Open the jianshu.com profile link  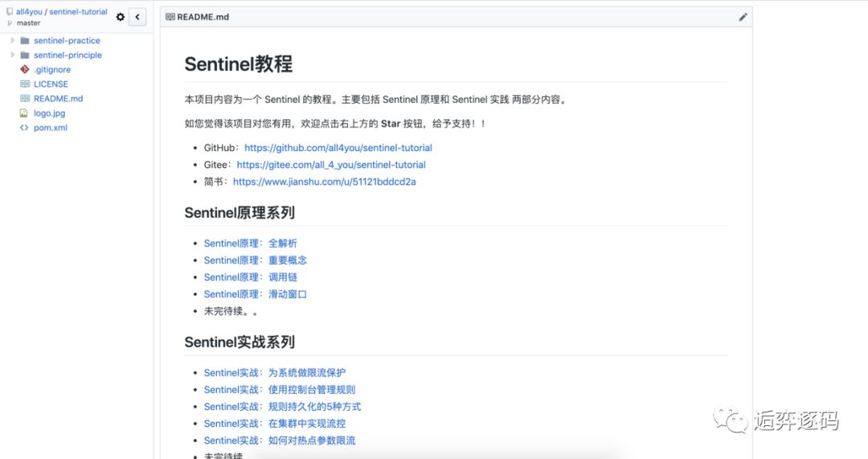click(325, 182)
